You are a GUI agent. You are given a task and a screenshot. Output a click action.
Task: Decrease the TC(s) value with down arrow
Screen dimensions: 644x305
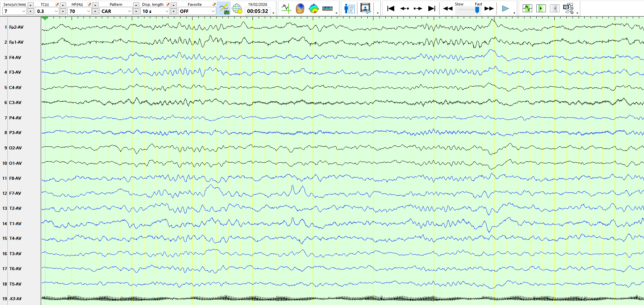pyautogui.click(x=63, y=12)
